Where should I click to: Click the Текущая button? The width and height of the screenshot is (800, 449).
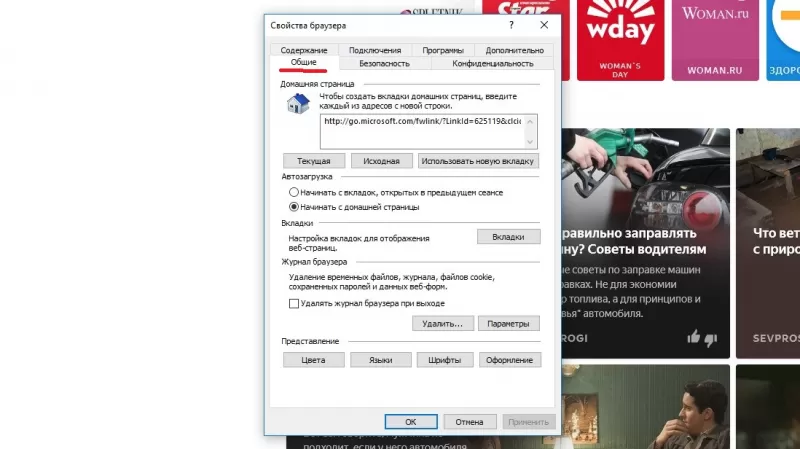click(314, 161)
